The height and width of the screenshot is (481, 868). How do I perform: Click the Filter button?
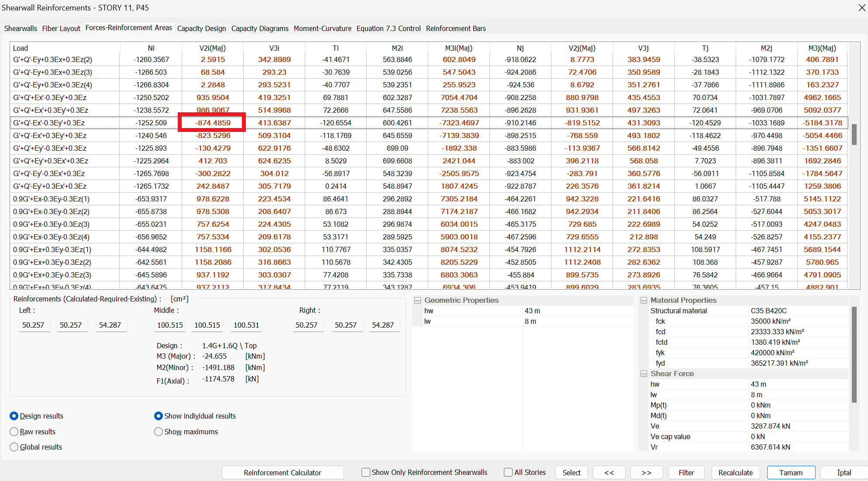[686, 473]
